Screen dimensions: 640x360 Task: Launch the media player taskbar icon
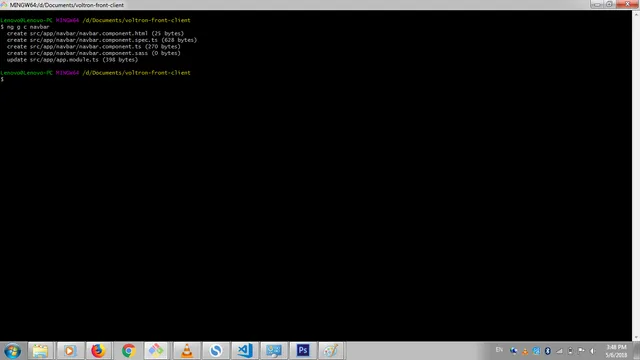click(69, 351)
